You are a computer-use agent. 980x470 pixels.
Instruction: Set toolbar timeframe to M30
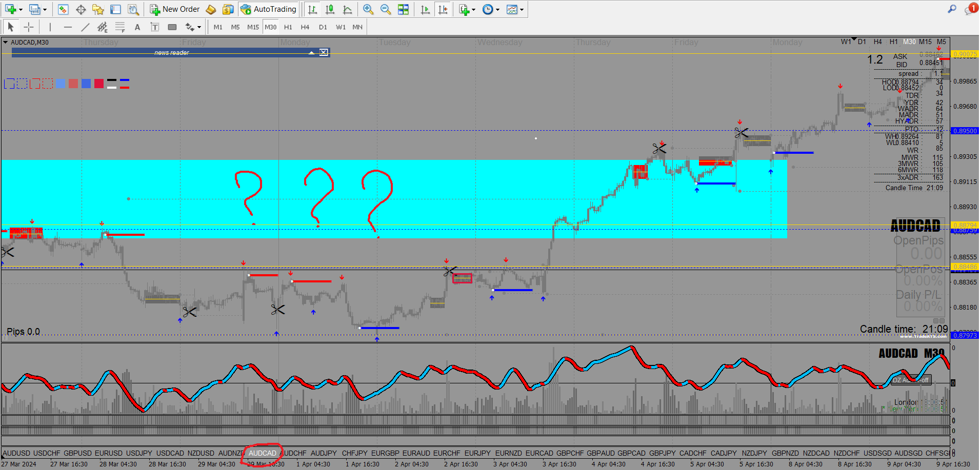(x=270, y=27)
